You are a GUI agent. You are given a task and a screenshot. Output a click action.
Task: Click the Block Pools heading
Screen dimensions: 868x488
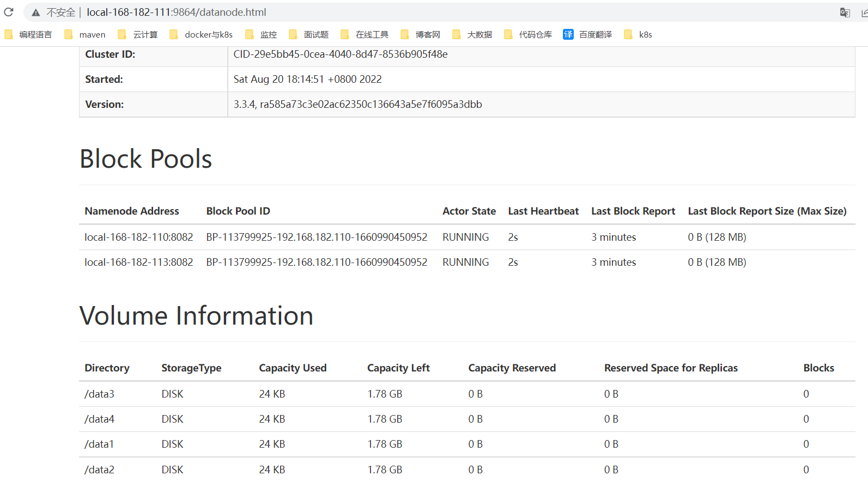[x=146, y=159]
